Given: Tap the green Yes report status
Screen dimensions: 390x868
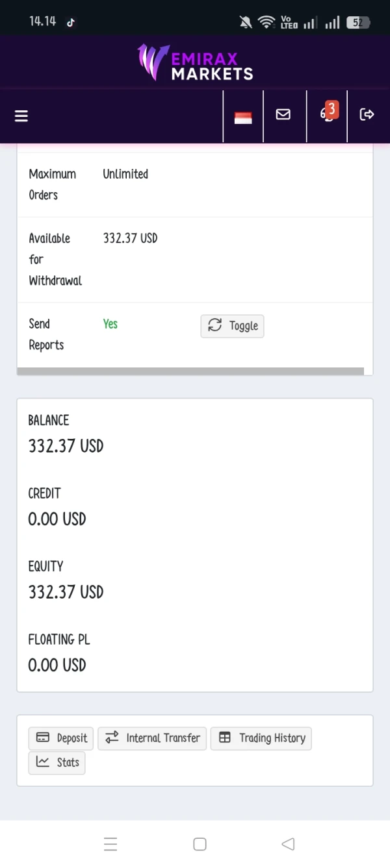Looking at the screenshot, I should 110,324.
